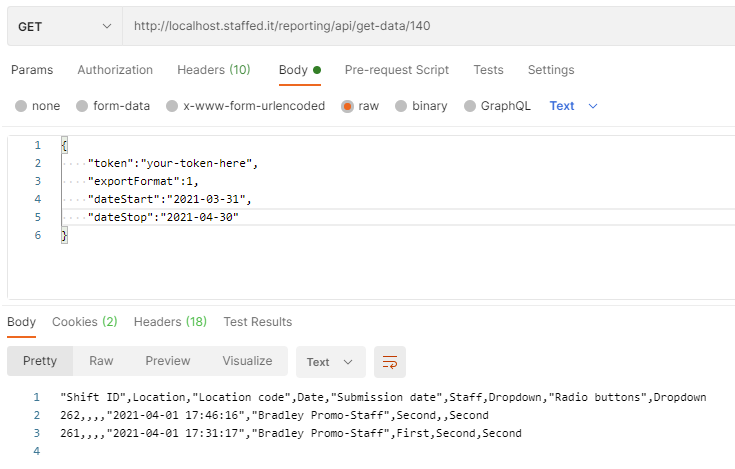Choose x-www-form-urlencoded body option
This screenshot has height=469, width=735.
point(172,106)
